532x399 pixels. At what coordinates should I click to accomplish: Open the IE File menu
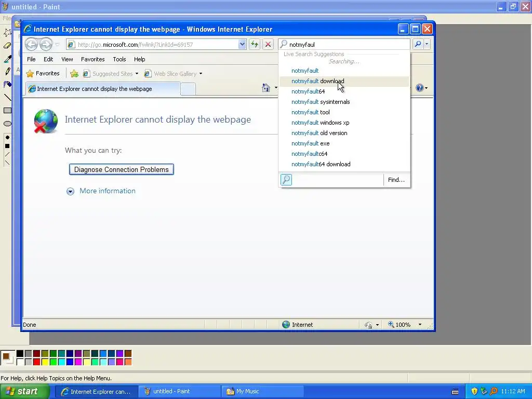(x=31, y=59)
